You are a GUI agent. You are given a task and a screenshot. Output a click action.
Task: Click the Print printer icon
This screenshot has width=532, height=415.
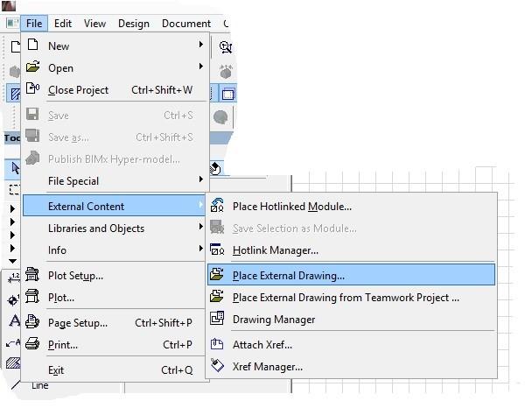[33, 344]
